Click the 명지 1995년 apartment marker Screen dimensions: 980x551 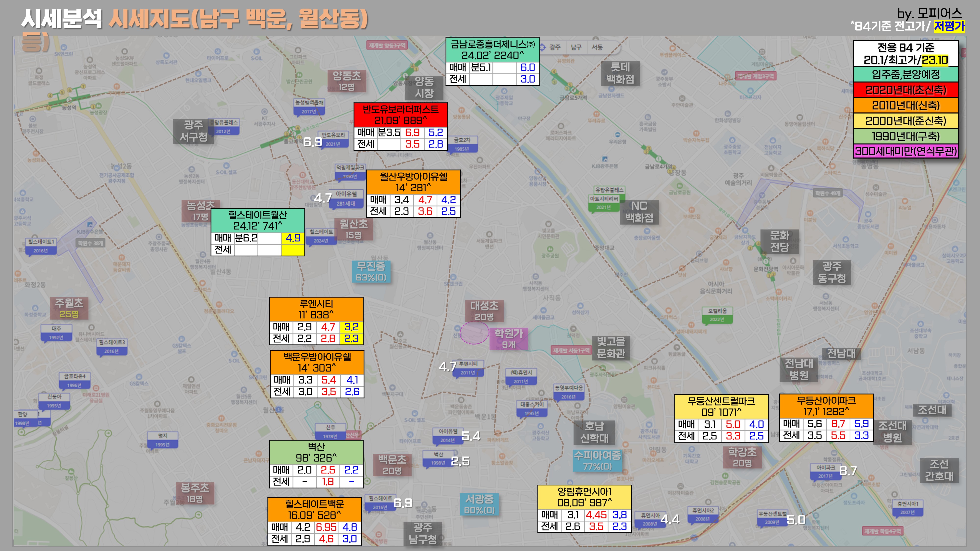pyautogui.click(x=162, y=440)
